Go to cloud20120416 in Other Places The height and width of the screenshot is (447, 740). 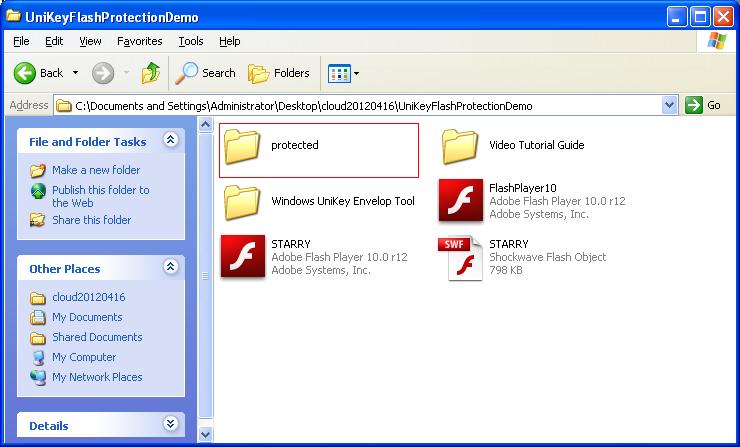tap(89, 297)
